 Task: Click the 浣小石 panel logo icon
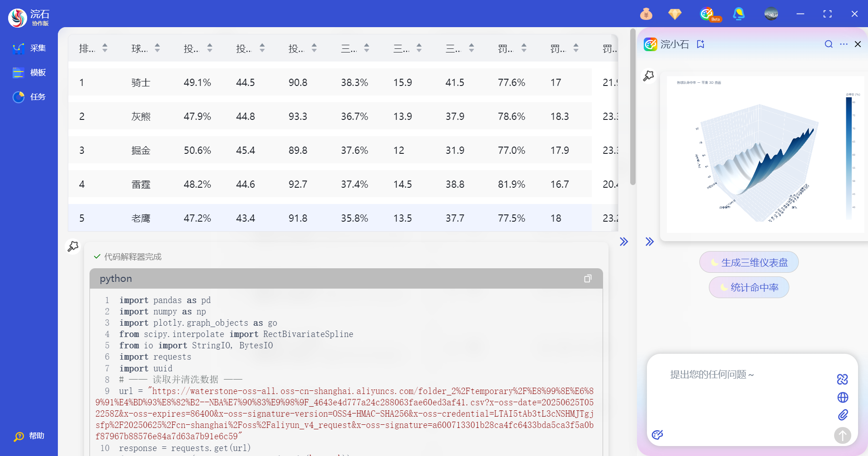(650, 44)
